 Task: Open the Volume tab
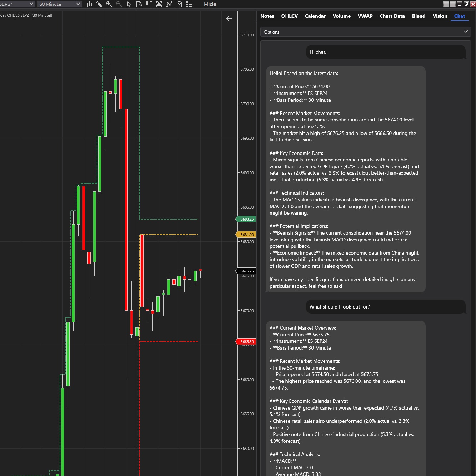(342, 16)
